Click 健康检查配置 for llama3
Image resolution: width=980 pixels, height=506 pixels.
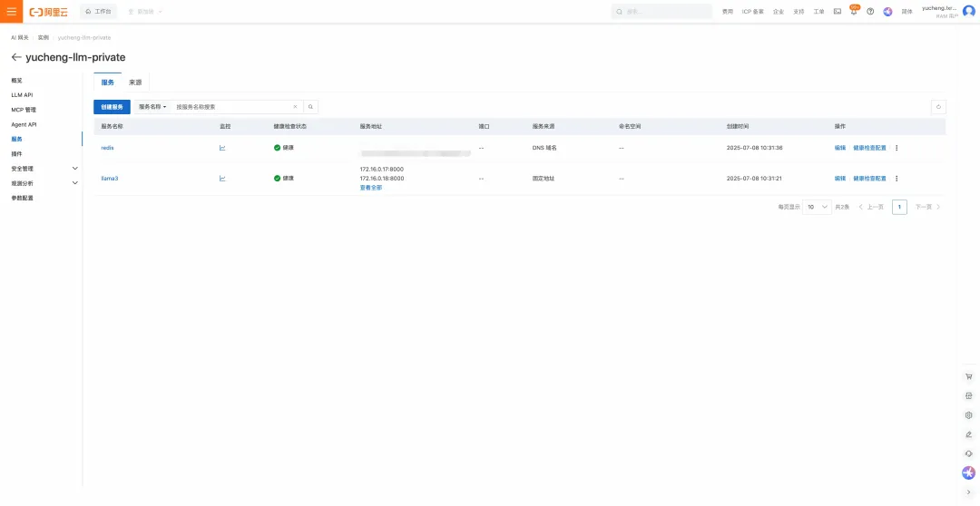[x=869, y=179]
